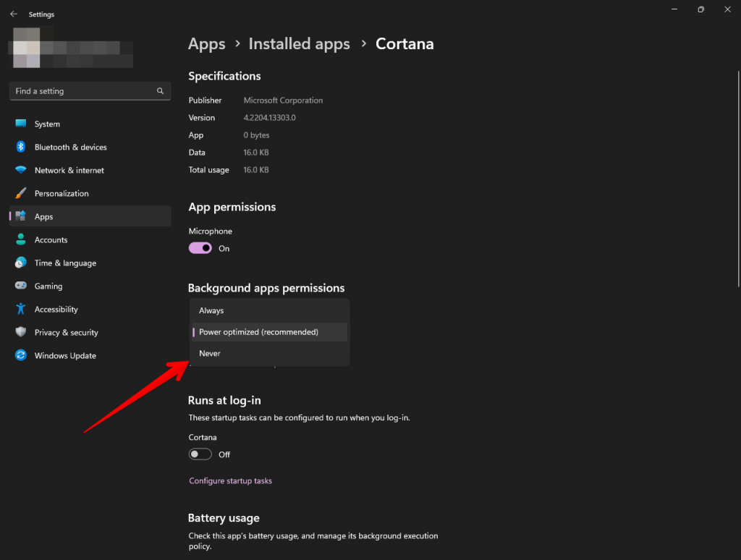Pick Never from background permissions list
Image resolution: width=741 pixels, height=560 pixels.
tap(210, 353)
